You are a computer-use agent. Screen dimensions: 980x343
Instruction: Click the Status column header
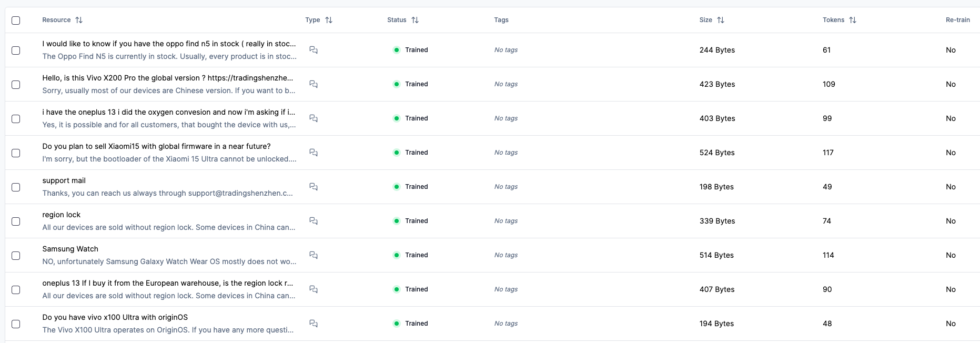pos(397,20)
